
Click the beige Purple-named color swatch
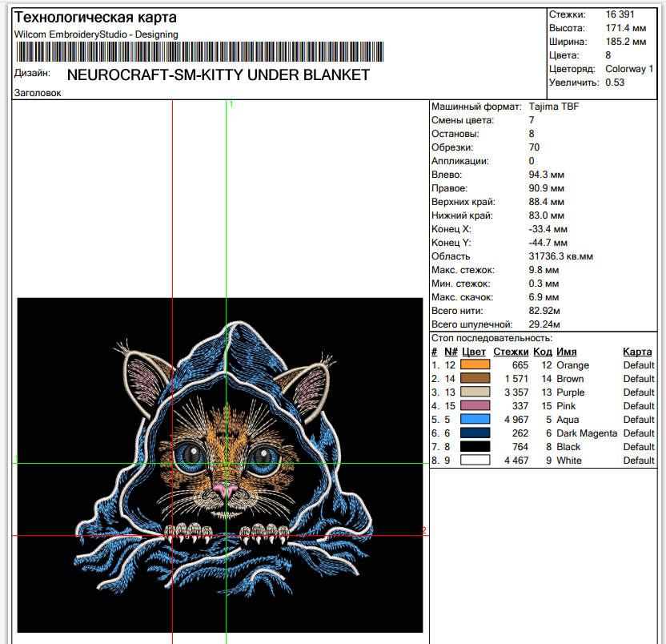click(475, 392)
